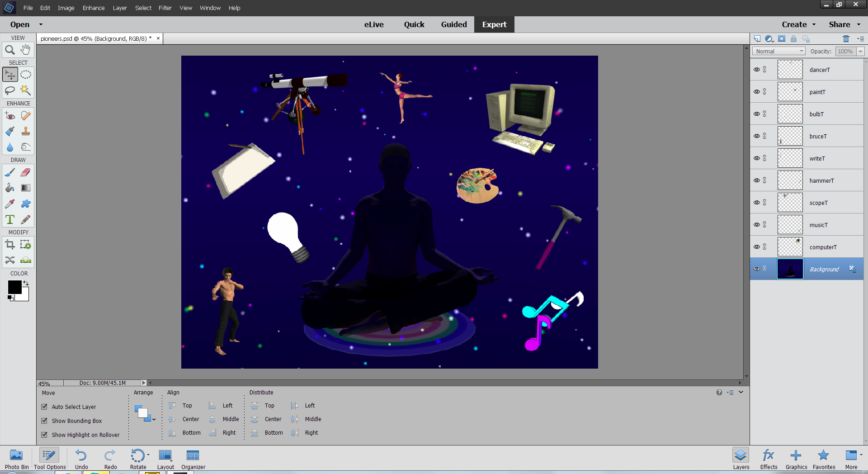Toggle Auto Select Layer checkbox
The height and width of the screenshot is (474, 868).
pos(44,407)
